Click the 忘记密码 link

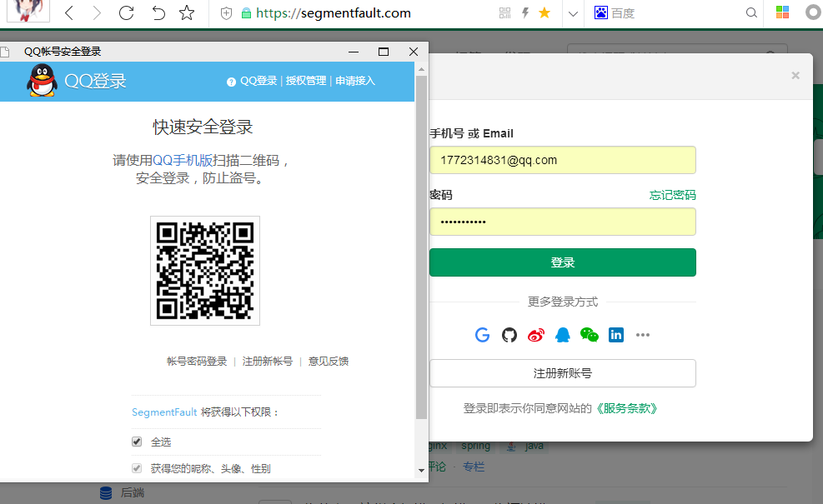click(672, 195)
